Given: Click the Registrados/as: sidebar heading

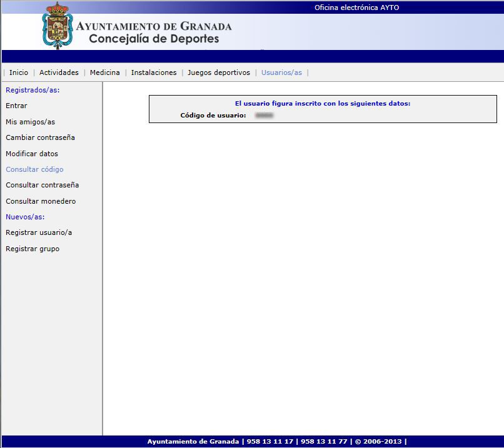Looking at the screenshot, I should pyautogui.click(x=33, y=90).
